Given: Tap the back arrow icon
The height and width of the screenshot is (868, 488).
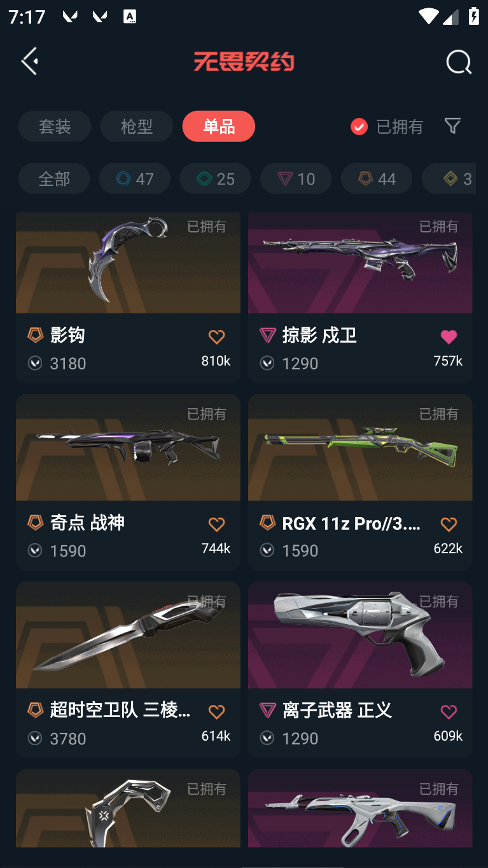Looking at the screenshot, I should click(x=29, y=61).
